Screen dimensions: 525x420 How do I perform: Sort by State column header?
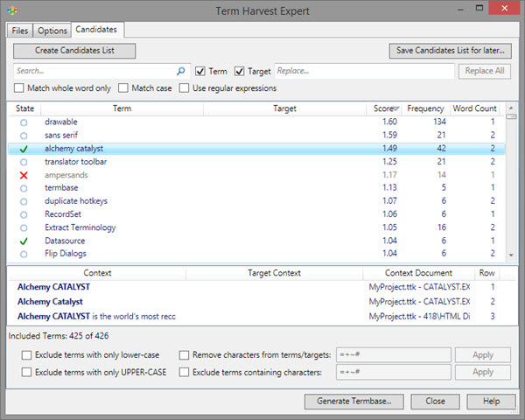(24, 108)
